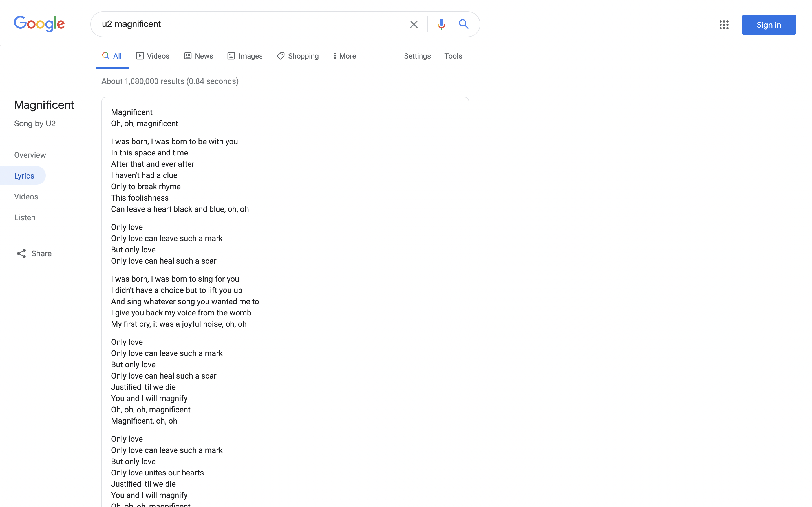Open the Listen sidebar section

click(25, 217)
